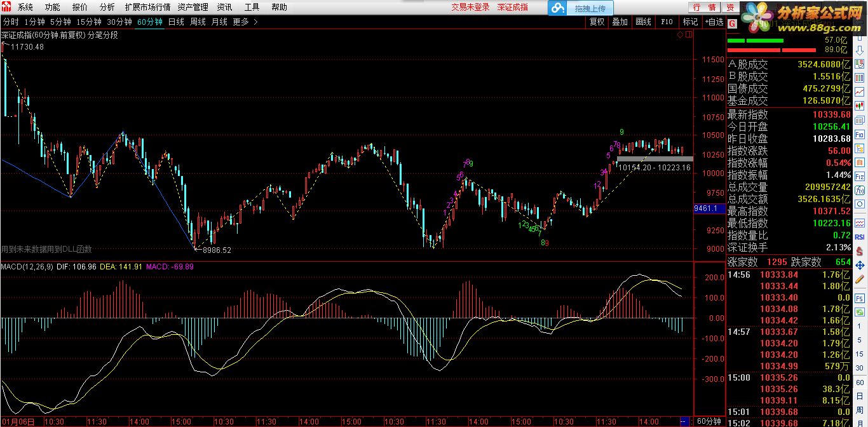Select the sidebar 60 period button
Screen dimensions: 868x427
coord(859,382)
